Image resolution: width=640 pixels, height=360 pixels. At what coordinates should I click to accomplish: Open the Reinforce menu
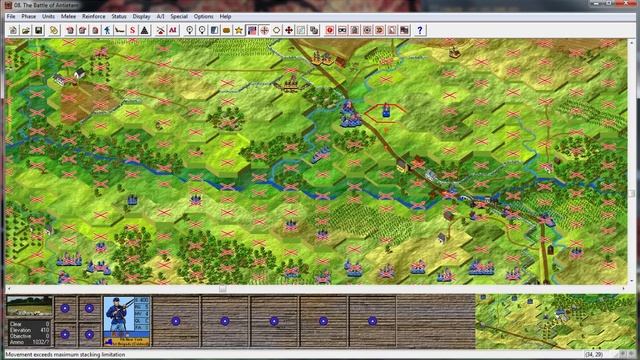[93, 16]
